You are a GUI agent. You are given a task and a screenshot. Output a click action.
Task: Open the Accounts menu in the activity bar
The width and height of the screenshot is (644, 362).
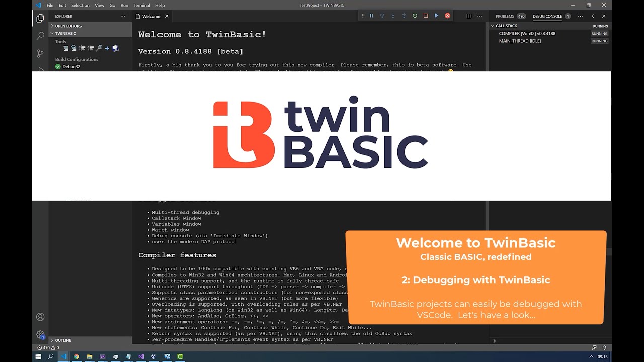[x=40, y=317]
